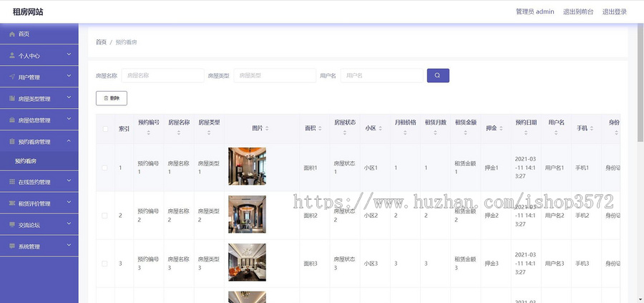Screen dimensions: 644x303
Task: Sort by 房屋名称 column arrows
Action: (179, 133)
